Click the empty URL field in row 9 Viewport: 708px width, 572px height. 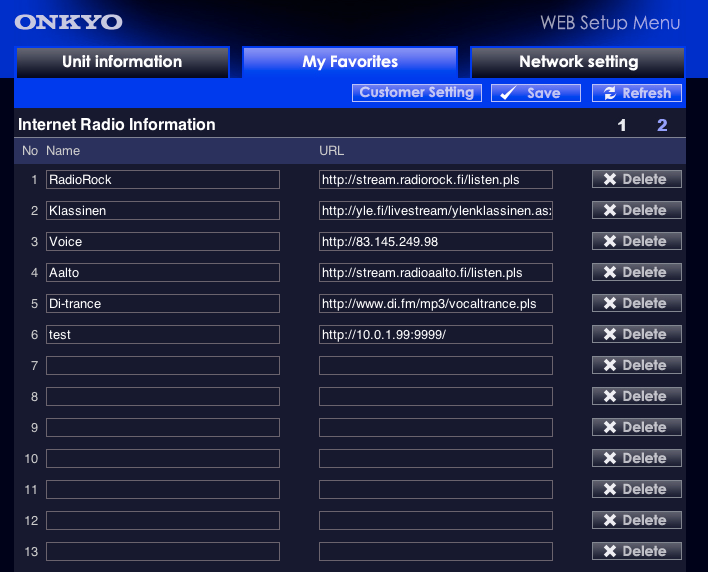(x=436, y=428)
